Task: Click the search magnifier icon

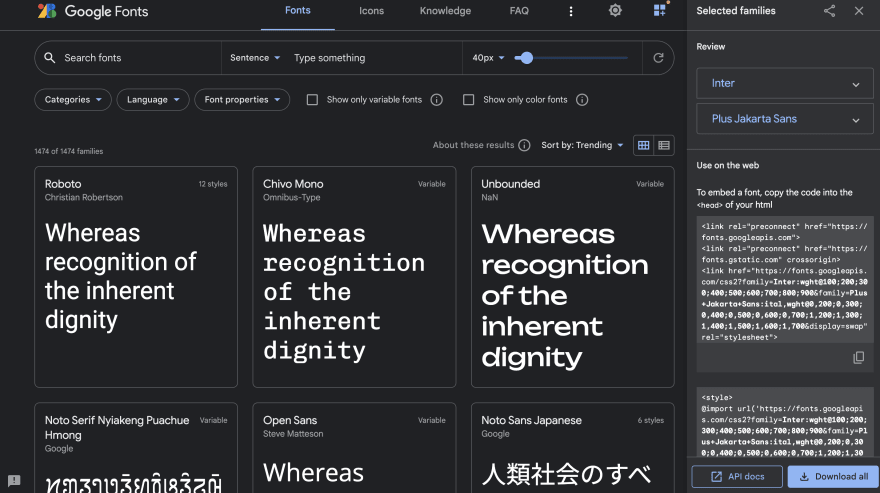Action: [49, 58]
